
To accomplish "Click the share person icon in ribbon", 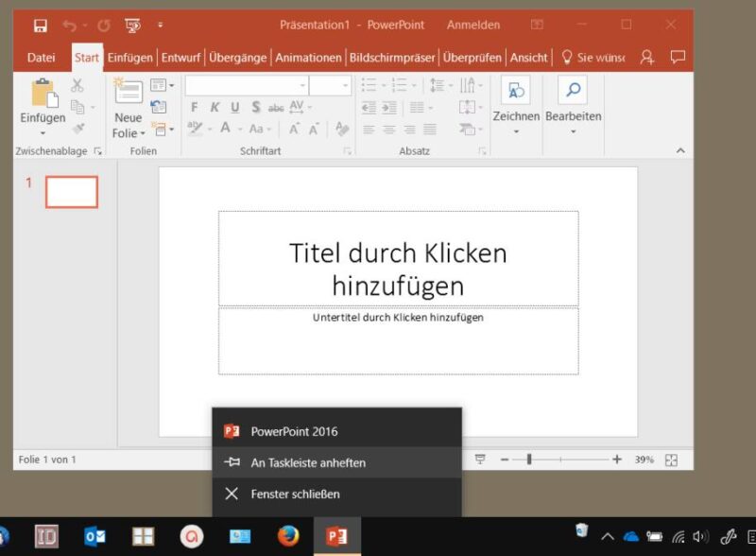I will 646,58.
